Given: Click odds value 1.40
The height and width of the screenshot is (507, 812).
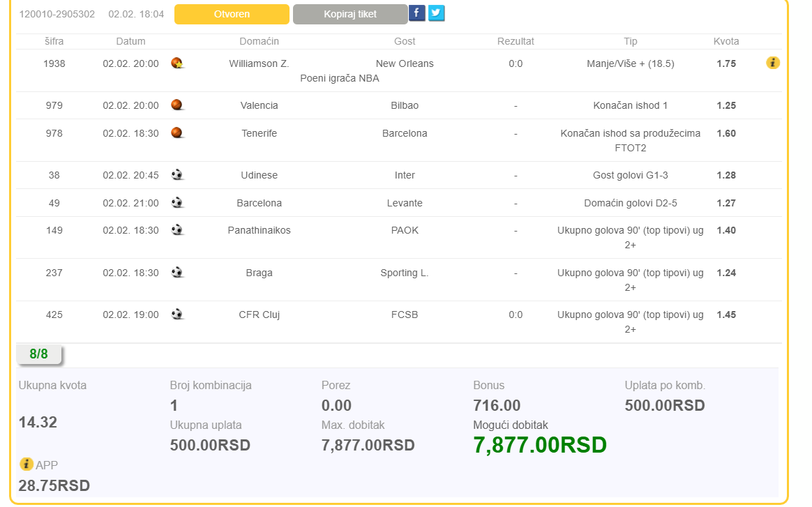Looking at the screenshot, I should [x=726, y=230].
